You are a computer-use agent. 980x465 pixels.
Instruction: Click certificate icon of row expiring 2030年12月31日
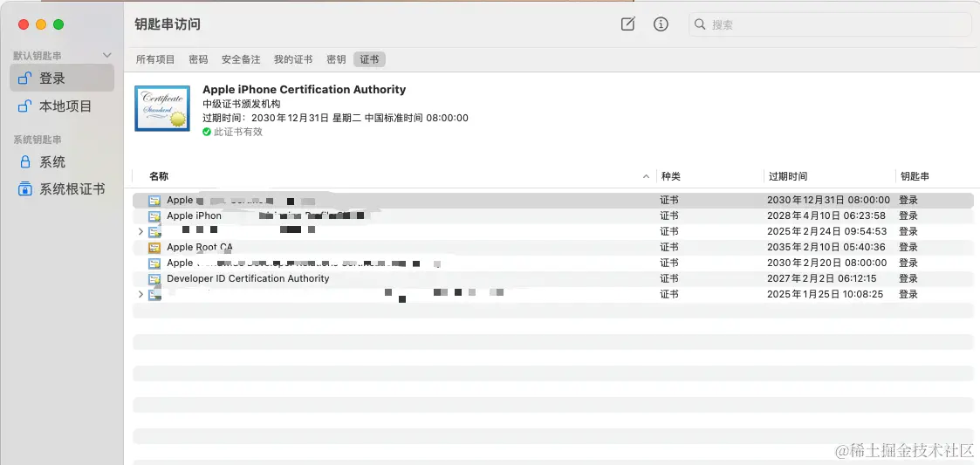[x=154, y=201]
